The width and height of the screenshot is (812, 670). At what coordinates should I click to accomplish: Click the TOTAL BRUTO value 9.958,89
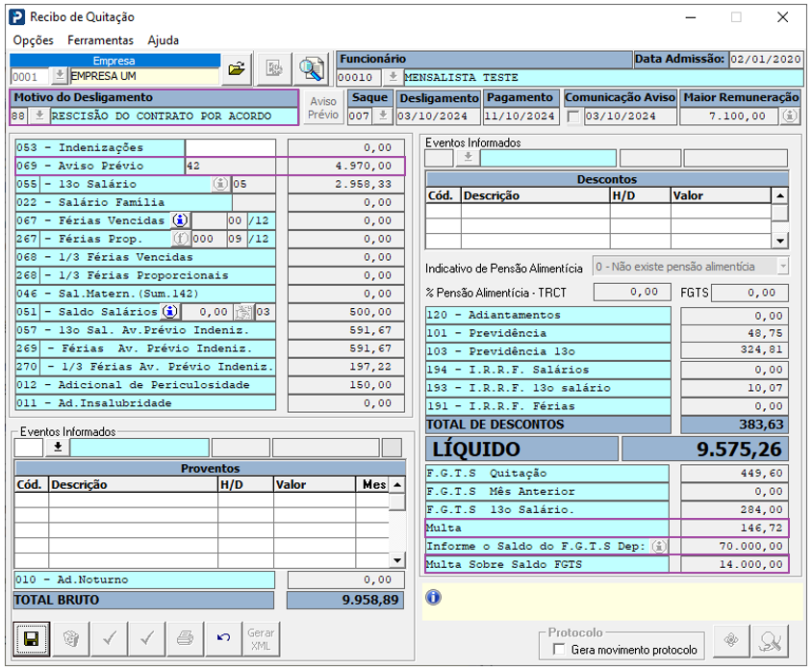345,600
